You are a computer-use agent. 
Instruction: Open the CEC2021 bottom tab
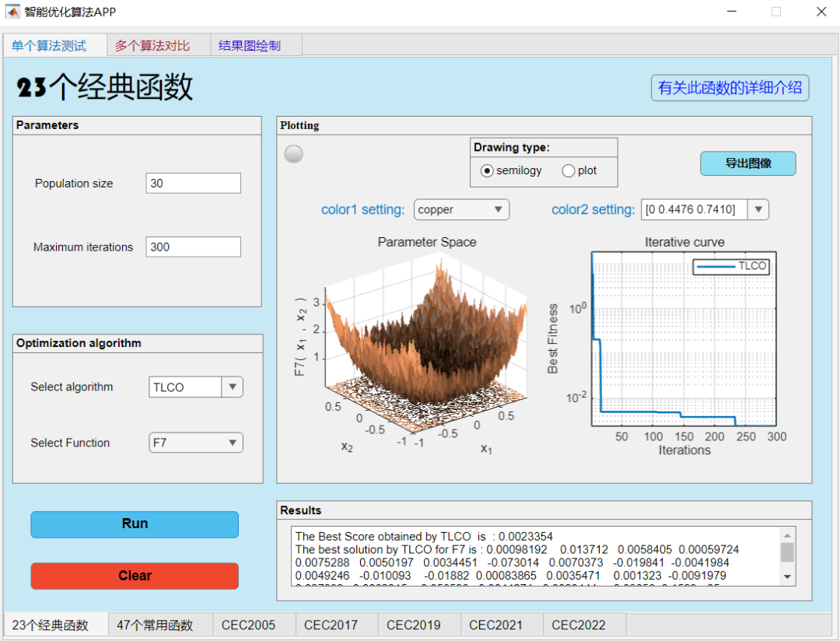click(x=502, y=625)
